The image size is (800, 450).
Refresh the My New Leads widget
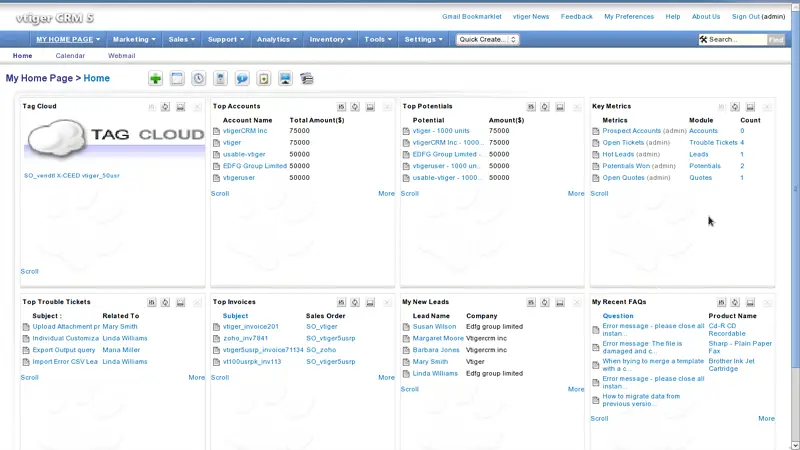(x=545, y=303)
